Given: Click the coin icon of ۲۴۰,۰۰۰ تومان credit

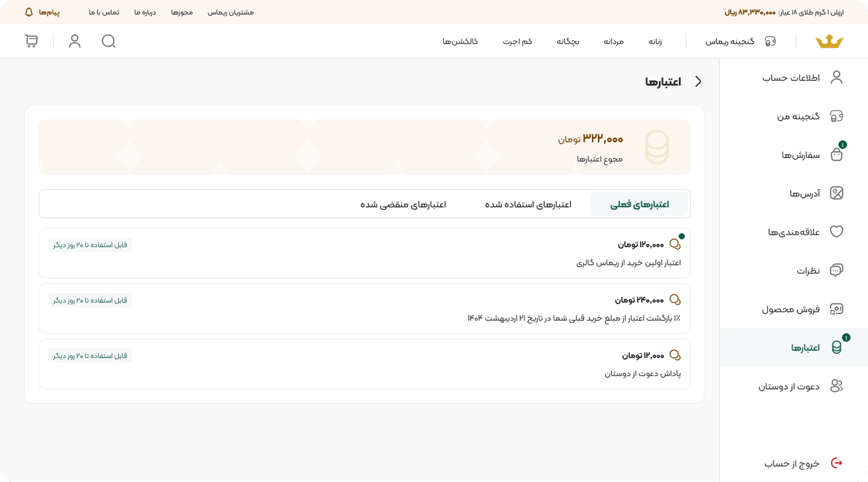Looking at the screenshot, I should click(x=675, y=300).
